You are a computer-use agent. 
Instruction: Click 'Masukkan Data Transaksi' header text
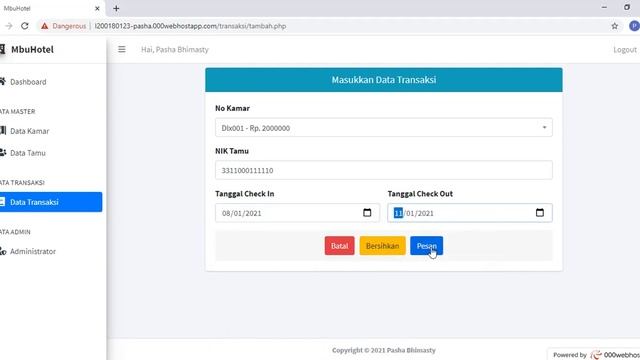click(384, 80)
